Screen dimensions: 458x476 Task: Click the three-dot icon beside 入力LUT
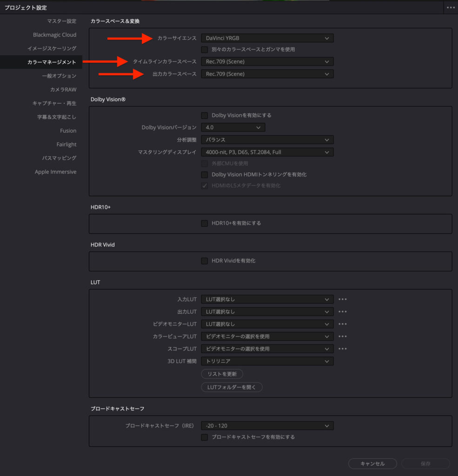[343, 299]
